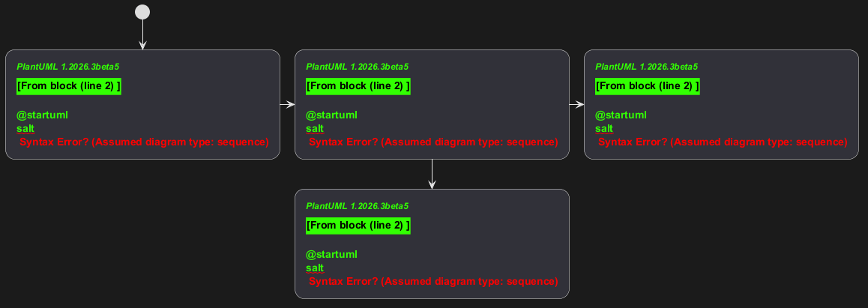
Task: Click "[From block (line 2) ]" label in rightmost state
Action: (647, 86)
